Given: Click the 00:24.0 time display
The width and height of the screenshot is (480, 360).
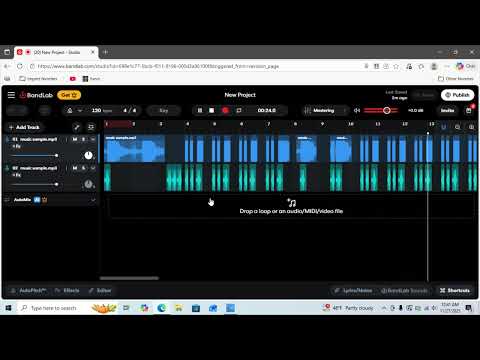Looking at the screenshot, I should click(x=267, y=110).
